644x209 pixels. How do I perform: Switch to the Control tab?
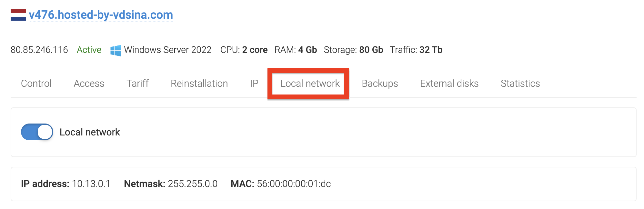tap(36, 84)
